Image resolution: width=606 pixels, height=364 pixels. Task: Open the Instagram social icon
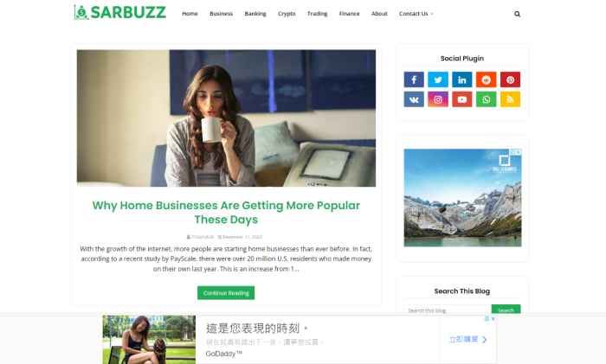point(438,99)
